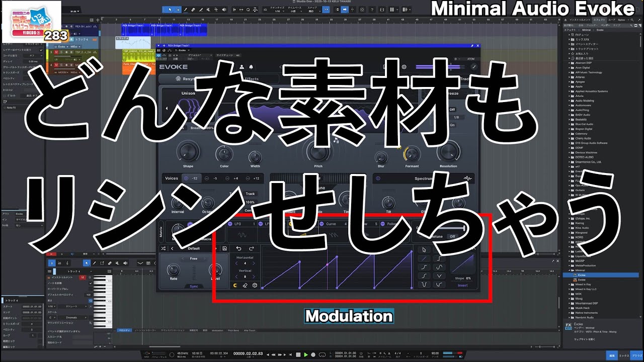The image size is (644, 362).
Task: Expand the Native Instruments vendor folder
Action: pyautogui.click(x=570, y=313)
